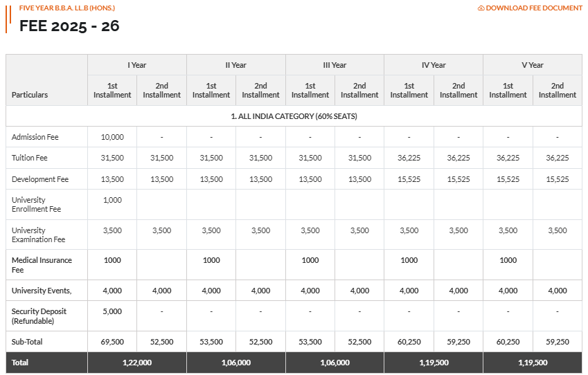Open the Download Fee Document link
Viewport: 588px width, 375px height.
pyautogui.click(x=534, y=8)
